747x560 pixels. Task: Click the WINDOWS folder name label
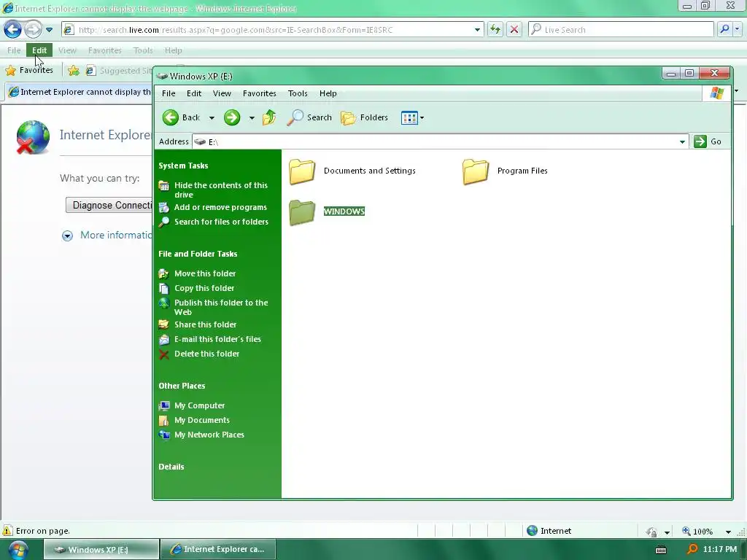344,211
